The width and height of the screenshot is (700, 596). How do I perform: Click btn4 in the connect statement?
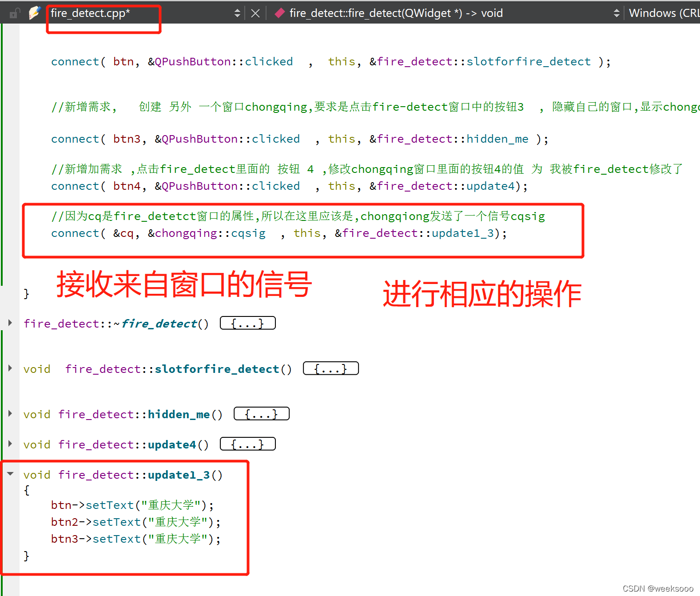click(x=127, y=186)
